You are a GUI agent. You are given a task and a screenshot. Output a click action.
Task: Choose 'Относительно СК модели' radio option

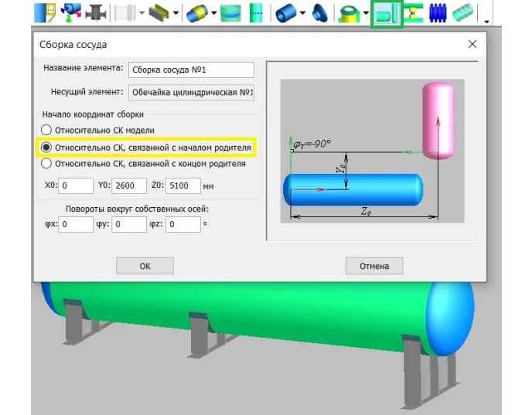[46, 130]
